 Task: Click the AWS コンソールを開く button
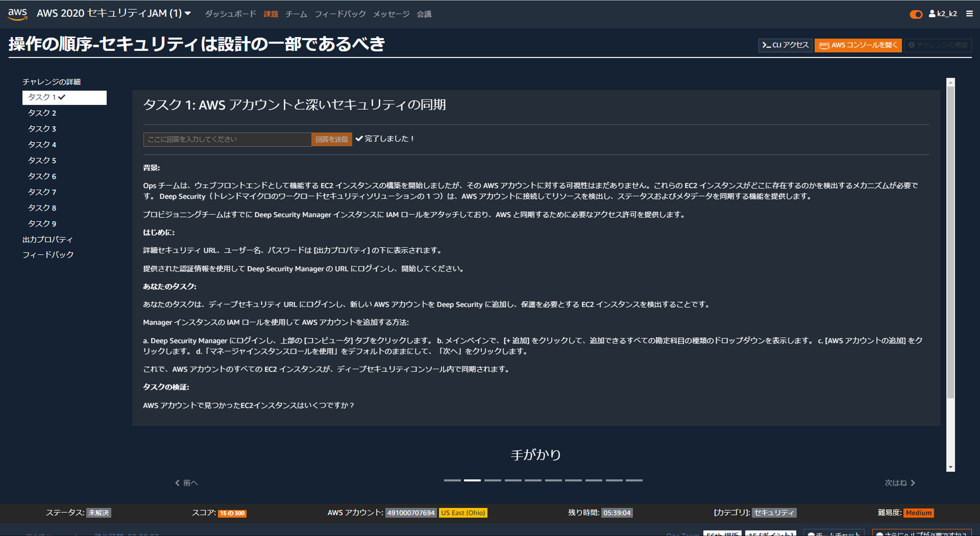pos(858,45)
